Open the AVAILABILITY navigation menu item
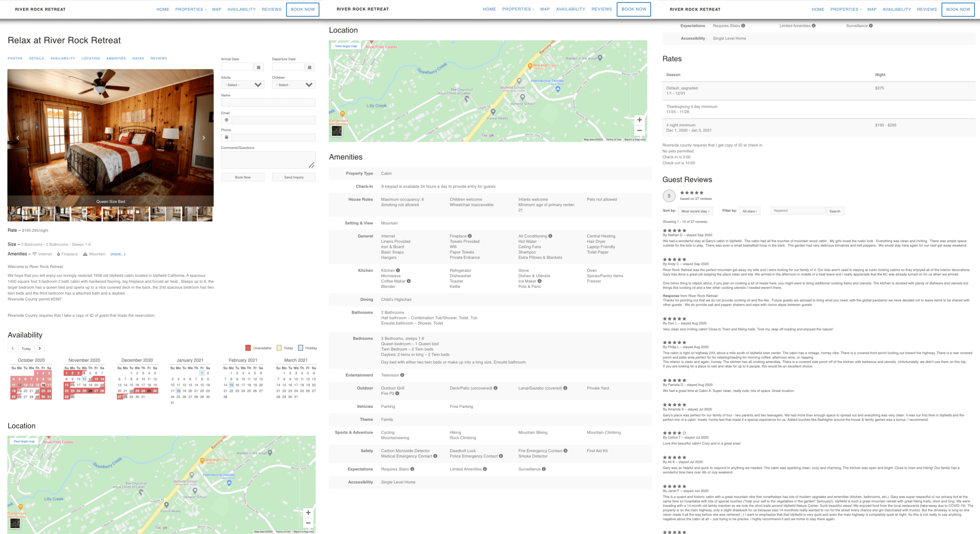 pyautogui.click(x=242, y=9)
